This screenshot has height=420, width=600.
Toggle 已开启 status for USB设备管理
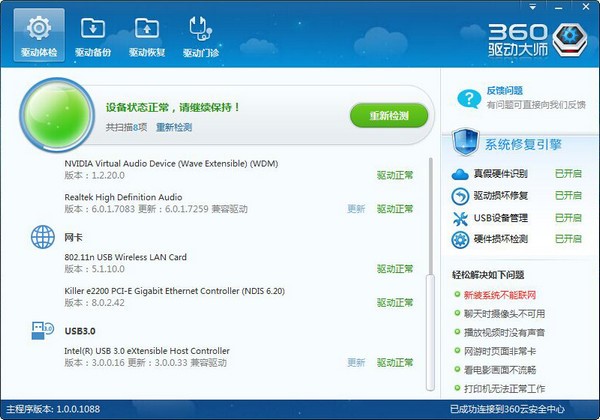pos(568,218)
